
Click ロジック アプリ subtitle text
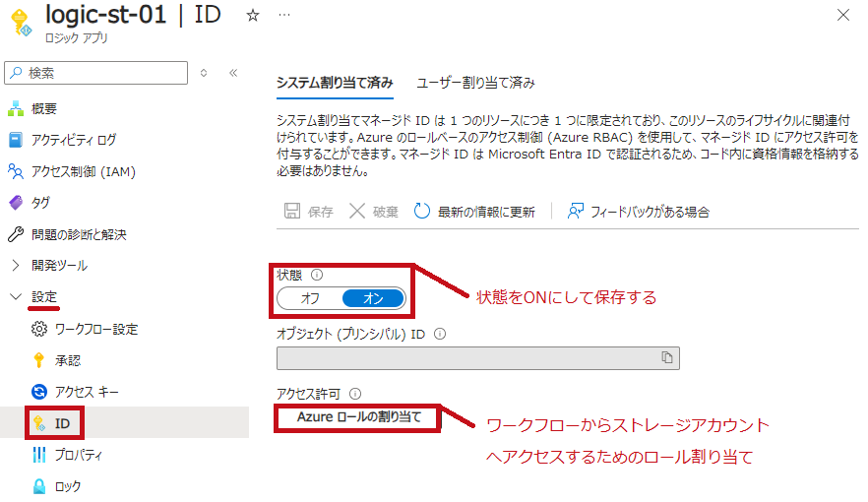click(77, 38)
